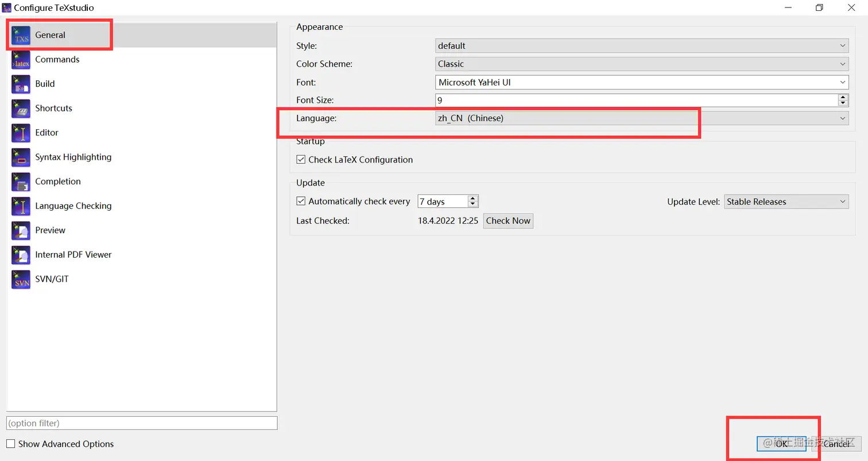This screenshot has width=868, height=461.
Task: Click the Last Checked date 18.4.2022 12:25
Action: coord(448,220)
